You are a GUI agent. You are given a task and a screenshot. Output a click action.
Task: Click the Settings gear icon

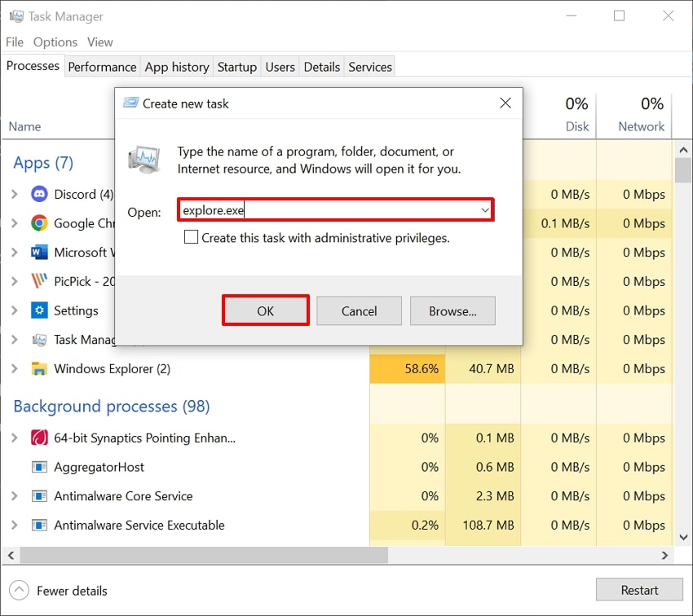click(39, 310)
